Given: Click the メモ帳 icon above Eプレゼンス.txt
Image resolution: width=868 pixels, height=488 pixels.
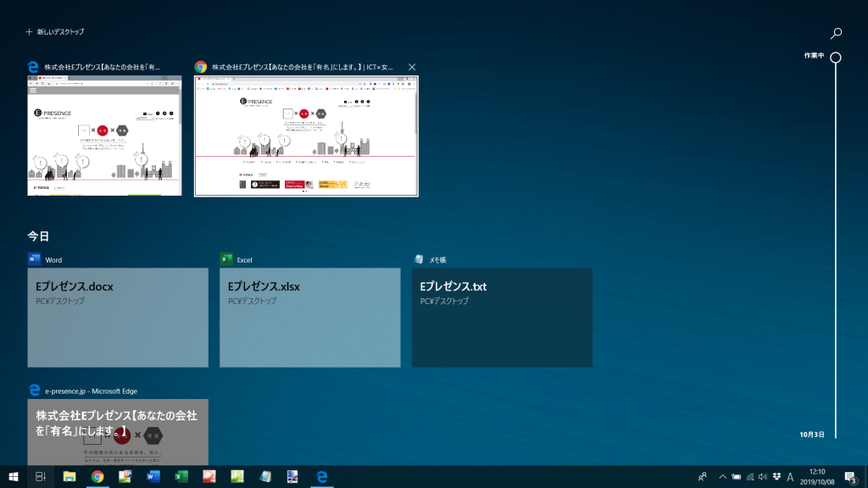Looking at the screenshot, I should (x=419, y=259).
